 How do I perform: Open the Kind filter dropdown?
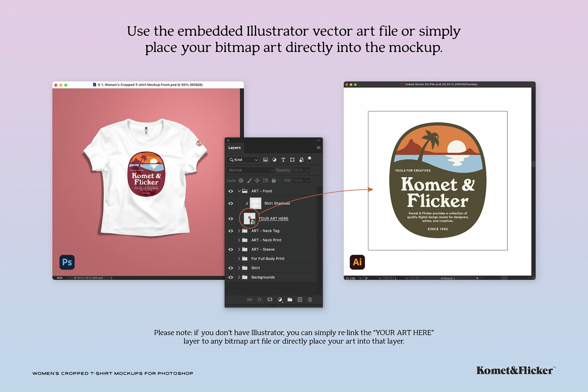[243, 160]
